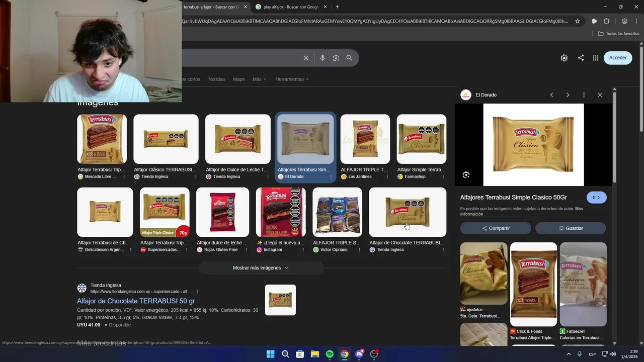Image resolution: width=644 pixels, height=362 pixels.
Task: Start voice search with microphone icon
Action: (323, 58)
